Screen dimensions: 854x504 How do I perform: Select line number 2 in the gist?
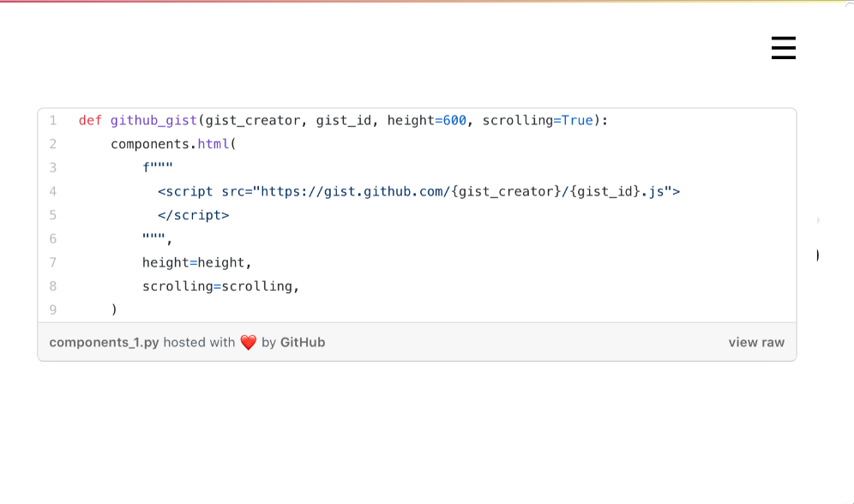point(53,144)
